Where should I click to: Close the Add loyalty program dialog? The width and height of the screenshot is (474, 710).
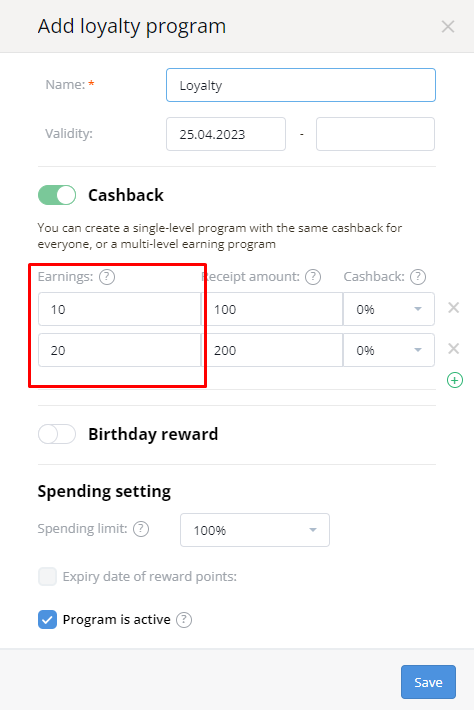pyautogui.click(x=448, y=27)
